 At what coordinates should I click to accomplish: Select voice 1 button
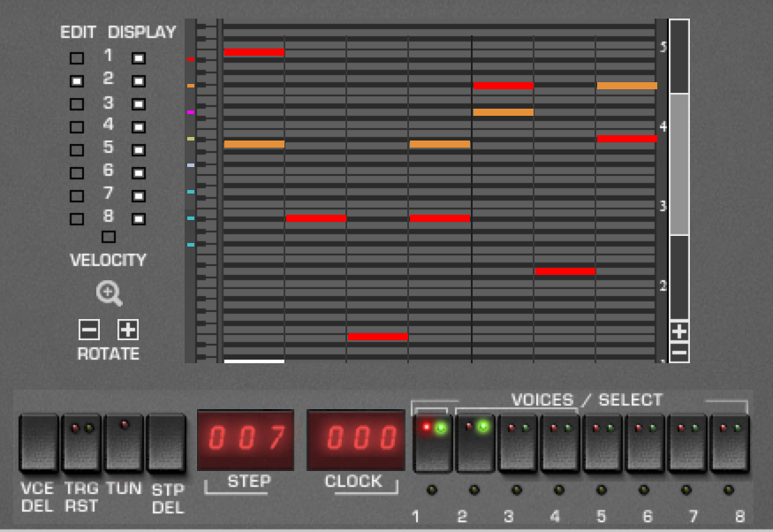[433, 443]
